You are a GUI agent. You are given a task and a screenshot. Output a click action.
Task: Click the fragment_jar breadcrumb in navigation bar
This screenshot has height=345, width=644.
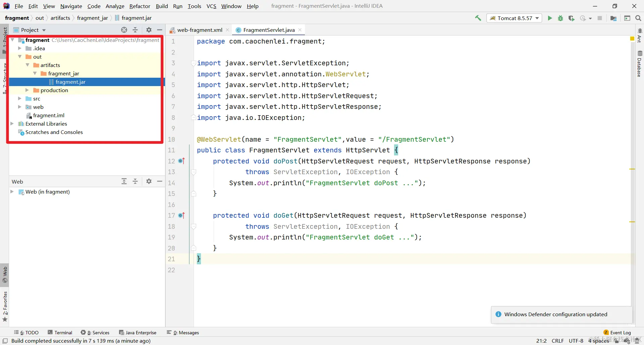(x=93, y=18)
